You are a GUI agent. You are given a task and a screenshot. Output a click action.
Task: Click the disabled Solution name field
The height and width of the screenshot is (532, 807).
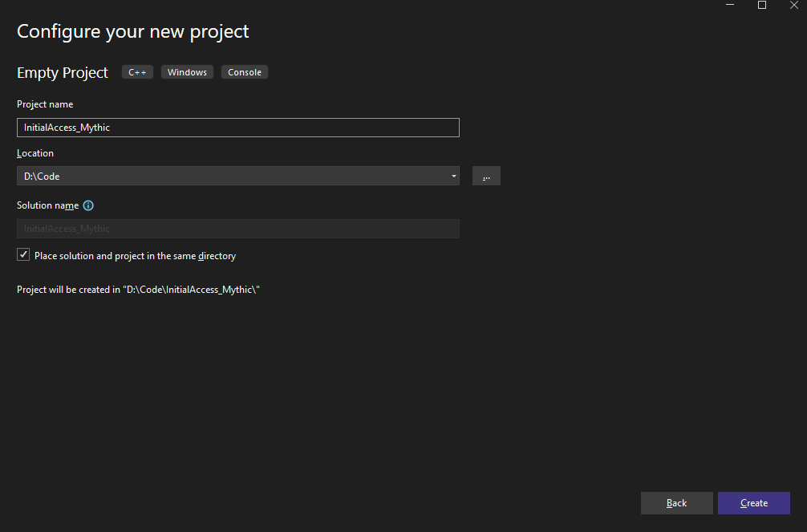coord(237,229)
